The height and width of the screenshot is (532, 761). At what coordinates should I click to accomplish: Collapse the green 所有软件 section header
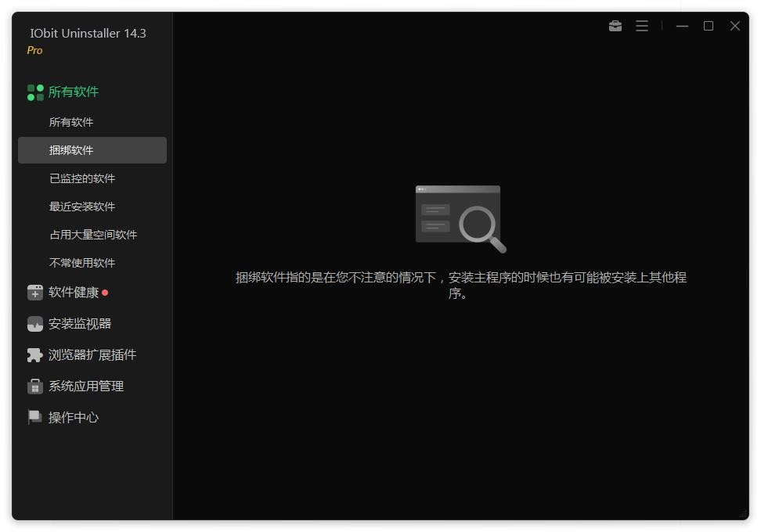click(x=74, y=92)
